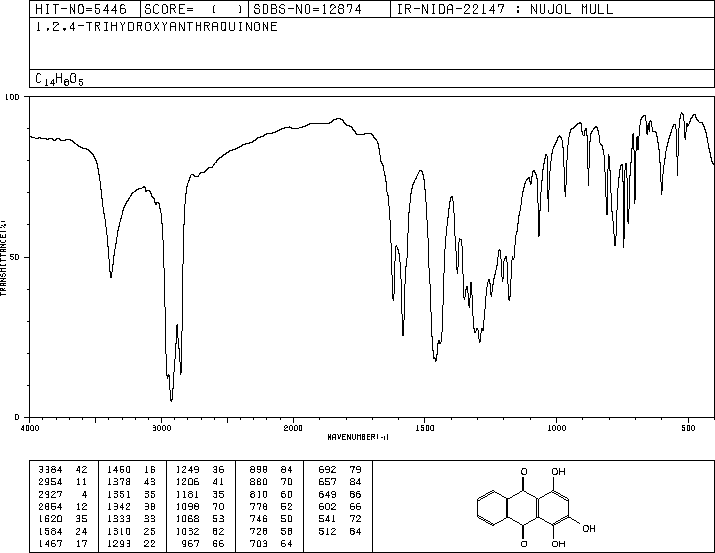The height and width of the screenshot is (553, 715).
Task: Click peak table entry 1584
Action: (50, 532)
